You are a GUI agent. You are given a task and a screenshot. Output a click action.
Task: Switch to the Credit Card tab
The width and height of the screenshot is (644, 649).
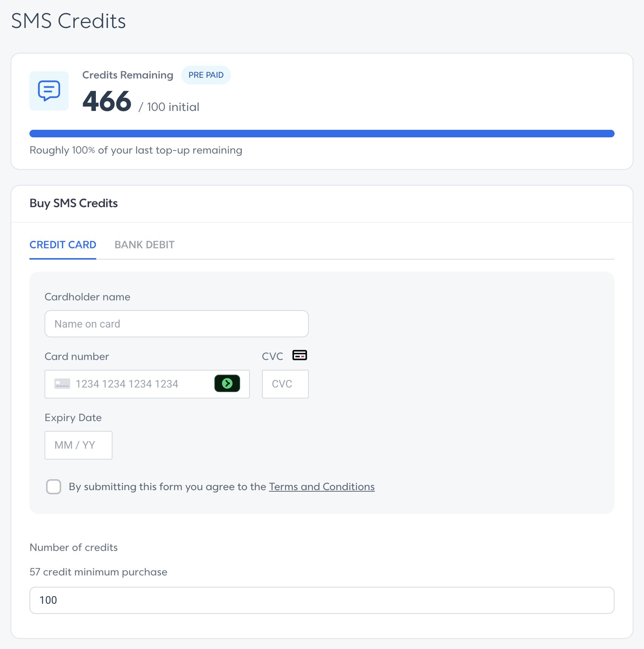pos(63,245)
